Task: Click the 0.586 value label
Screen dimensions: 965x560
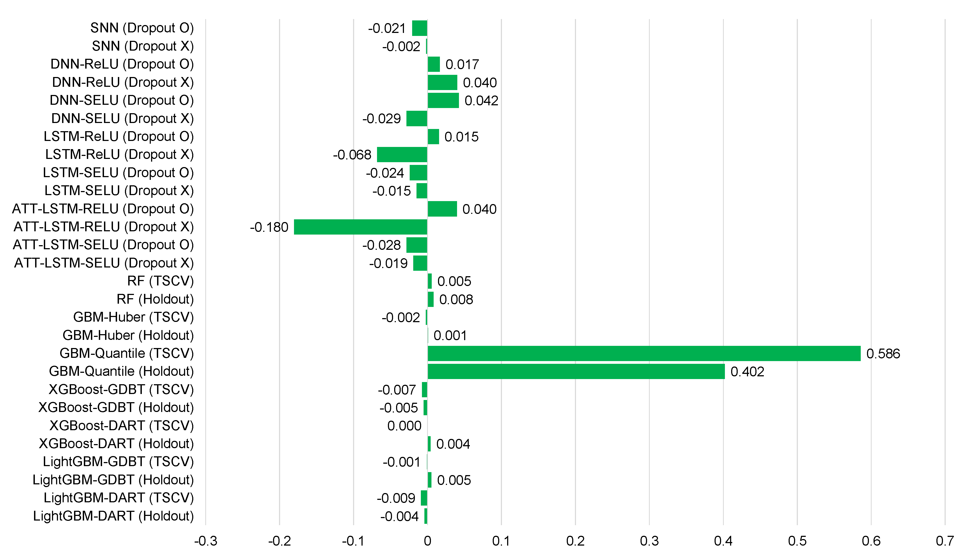Action: pos(883,354)
